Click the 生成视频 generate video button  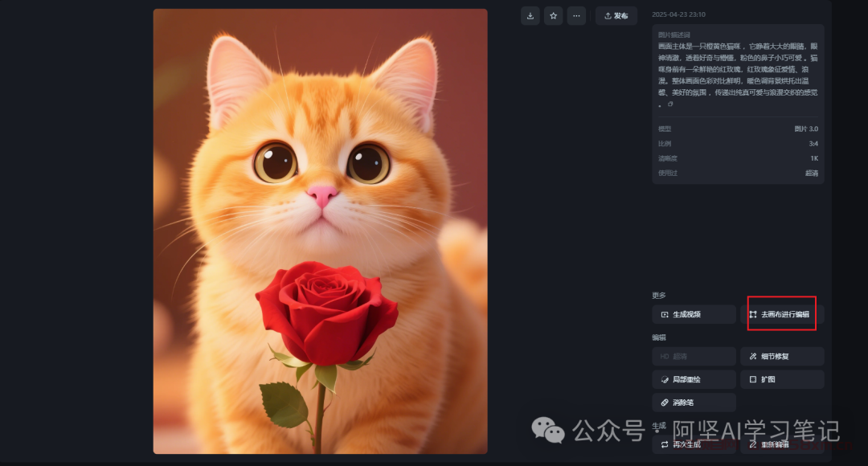pyautogui.click(x=694, y=314)
